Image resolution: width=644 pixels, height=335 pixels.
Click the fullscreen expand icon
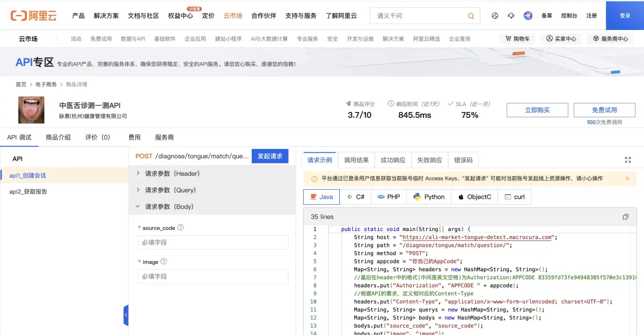pyautogui.click(x=628, y=160)
